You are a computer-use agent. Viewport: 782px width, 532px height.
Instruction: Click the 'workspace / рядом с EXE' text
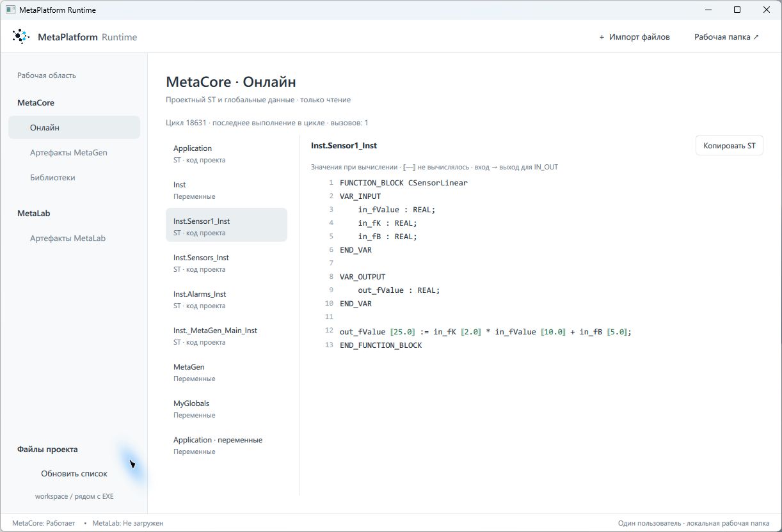(x=74, y=496)
